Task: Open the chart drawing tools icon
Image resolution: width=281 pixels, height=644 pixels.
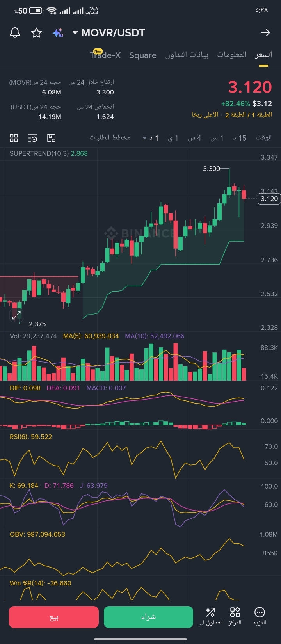Action: pyautogui.click(x=52, y=138)
